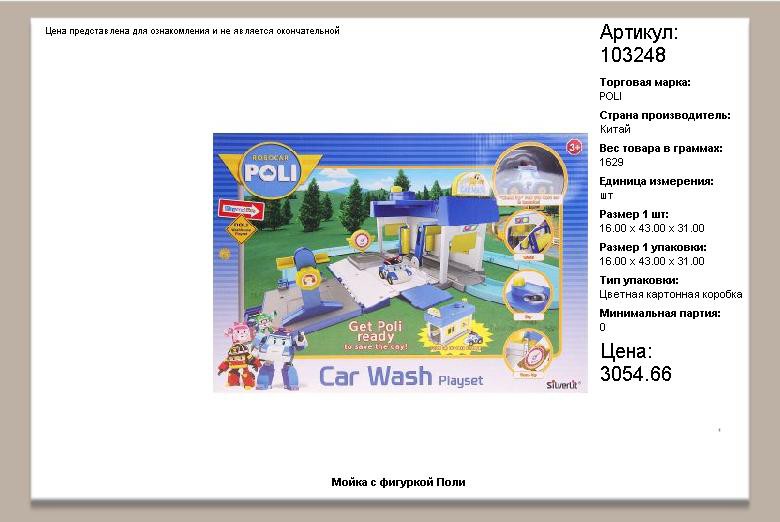Viewport: 780px width, 522px height.
Task: Select the weight value 1629
Action: (611, 162)
